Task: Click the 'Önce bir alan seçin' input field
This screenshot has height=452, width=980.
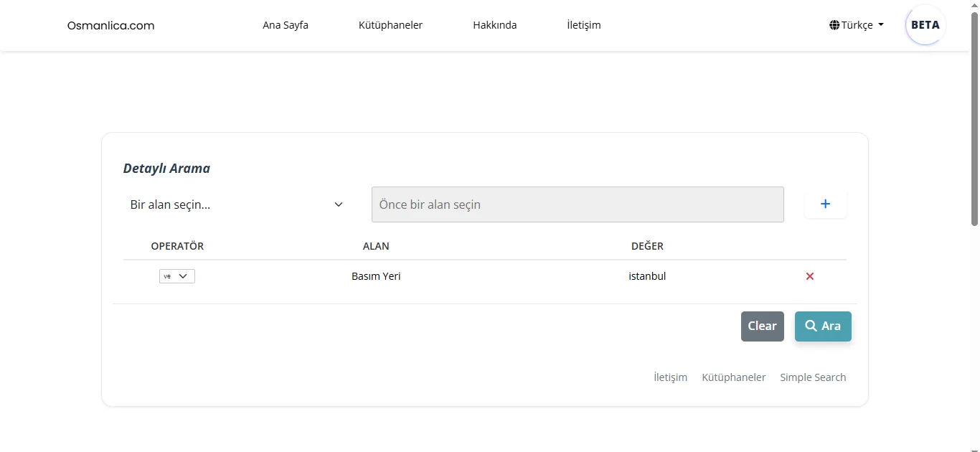Action: [578, 204]
